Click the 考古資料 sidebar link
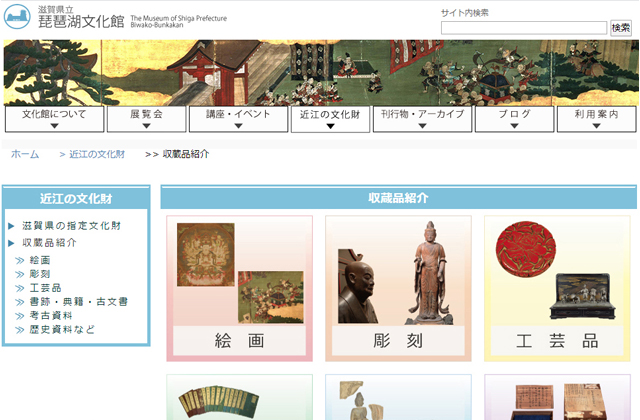This screenshot has width=640, height=420. 52,315
